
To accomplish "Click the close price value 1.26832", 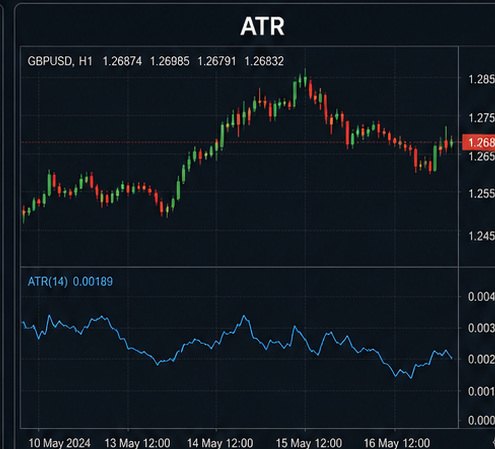I will 264,61.
